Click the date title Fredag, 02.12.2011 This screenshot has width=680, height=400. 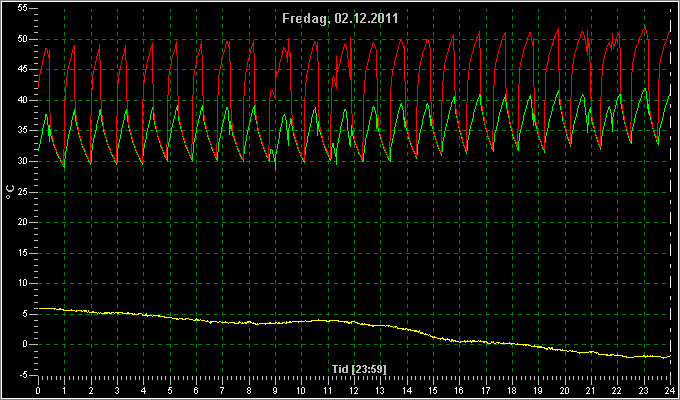coord(340,19)
